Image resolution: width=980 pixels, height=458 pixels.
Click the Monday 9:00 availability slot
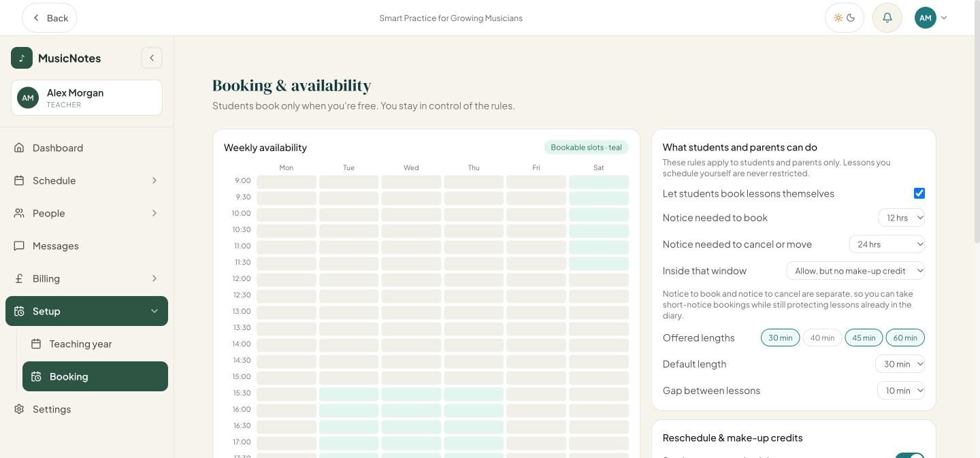[287, 182]
